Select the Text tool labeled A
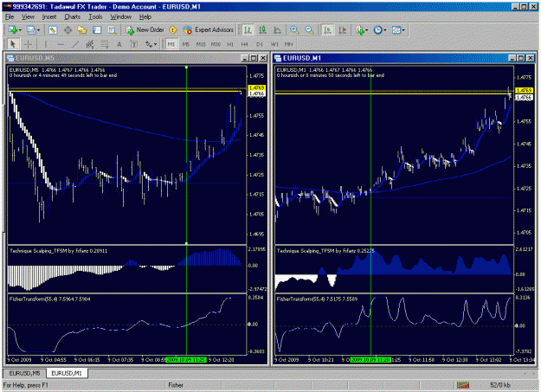 pyautogui.click(x=119, y=44)
